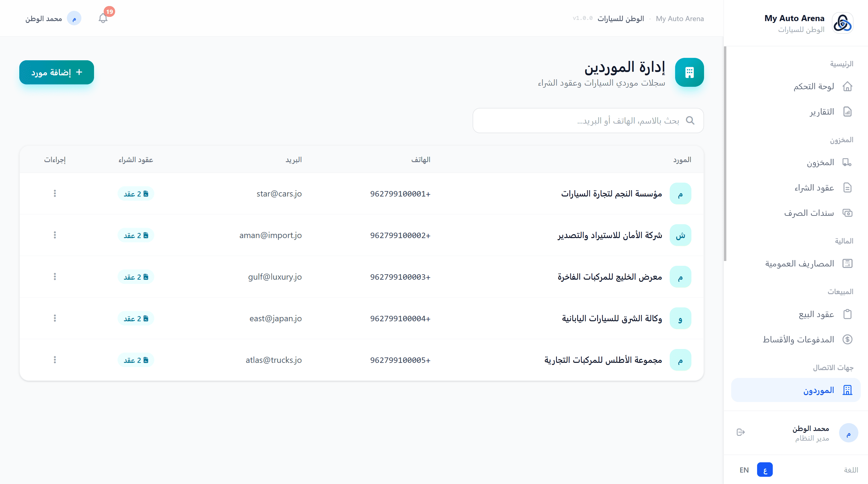Click the الهاتف column header
The width and height of the screenshot is (868, 484).
click(x=421, y=160)
